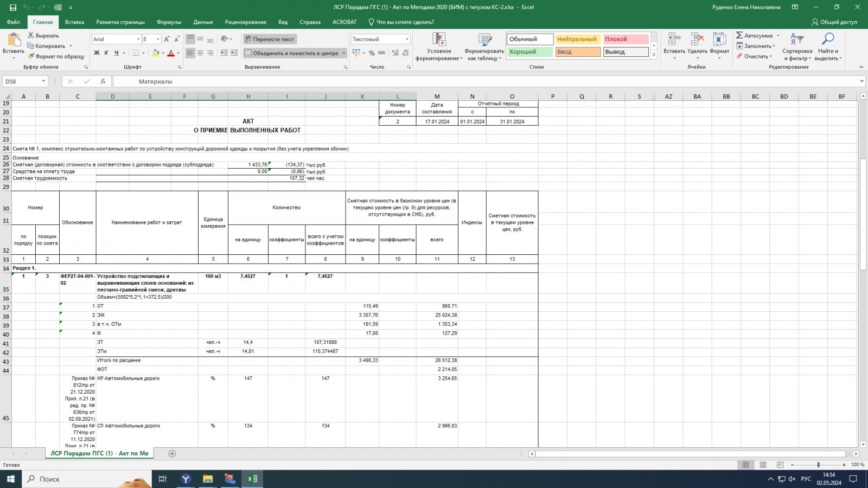Image resolution: width=868 pixels, height=488 pixels.
Task: Toggle align text left
Action: point(190,53)
